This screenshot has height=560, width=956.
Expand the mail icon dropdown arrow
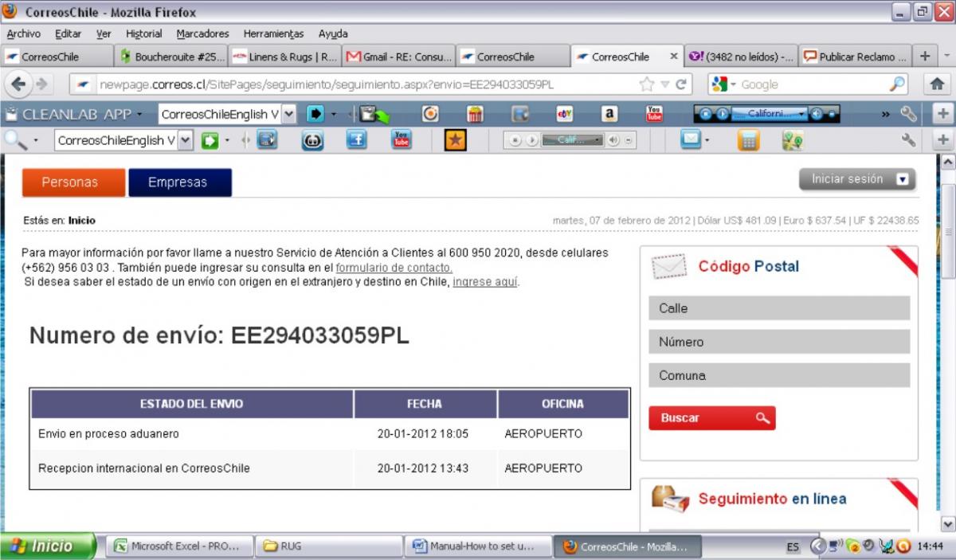[706, 141]
